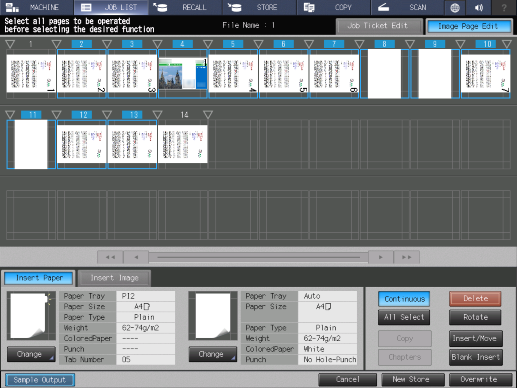Viewport: 517px width, 388px height.
Task: Go to previous page with left arrow
Action: pos(136,257)
